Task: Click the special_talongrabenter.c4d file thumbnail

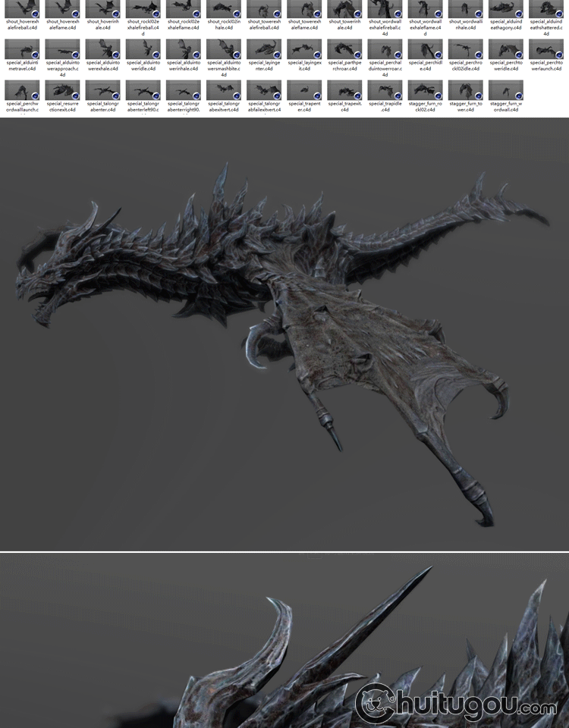Action: (x=103, y=90)
